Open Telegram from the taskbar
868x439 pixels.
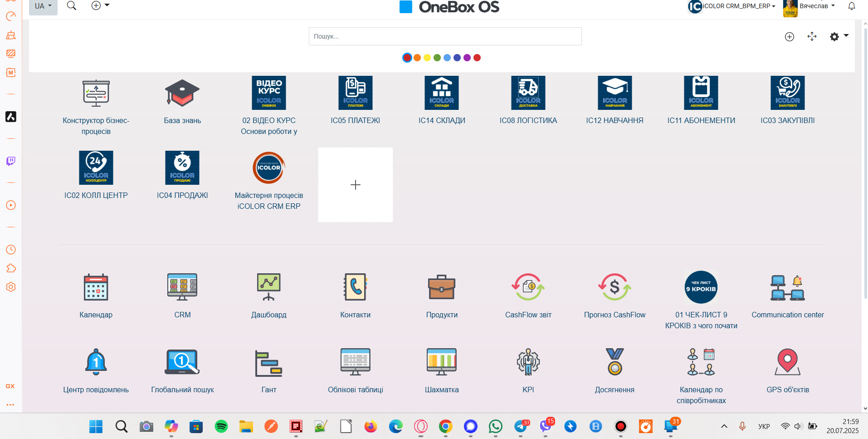coord(521,426)
